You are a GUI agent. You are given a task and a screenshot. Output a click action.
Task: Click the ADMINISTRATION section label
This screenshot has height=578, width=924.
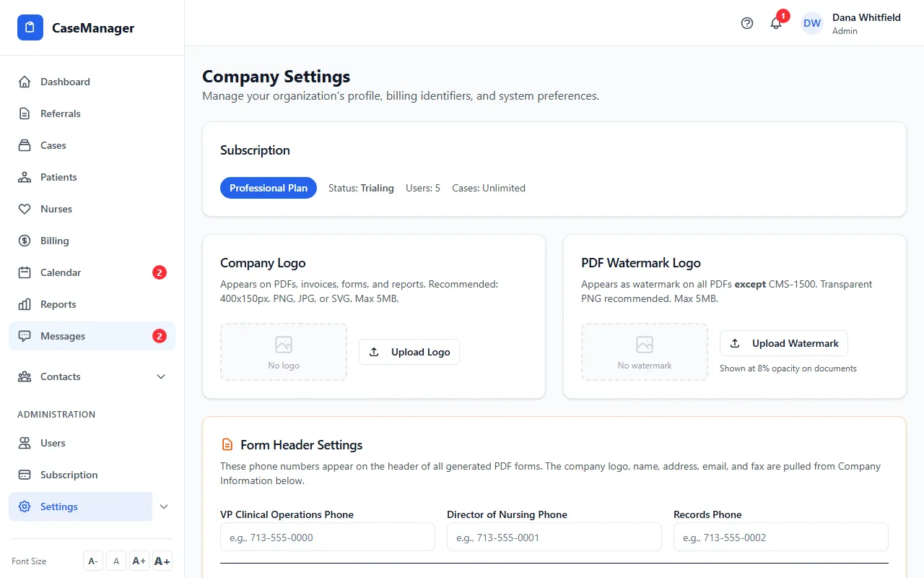56,414
